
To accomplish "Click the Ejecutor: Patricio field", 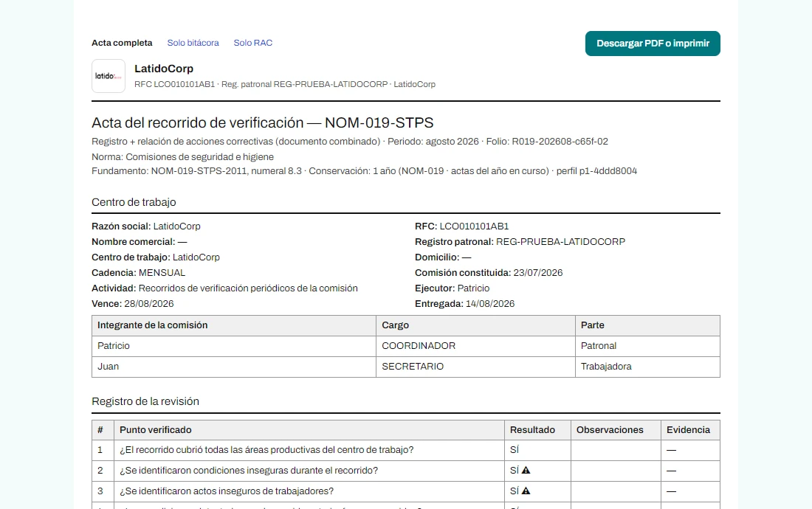I will (x=452, y=288).
